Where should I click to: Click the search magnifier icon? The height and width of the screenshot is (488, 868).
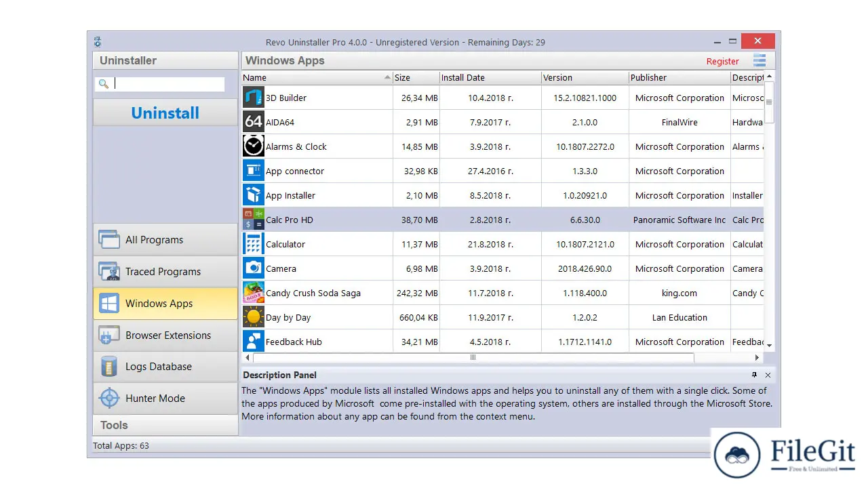(104, 84)
